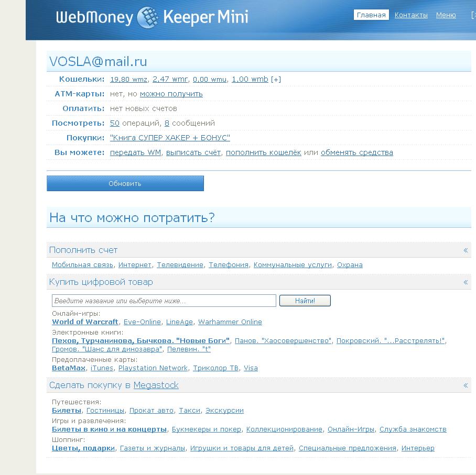
Task: Click передать WM link
Action: [x=135, y=152]
